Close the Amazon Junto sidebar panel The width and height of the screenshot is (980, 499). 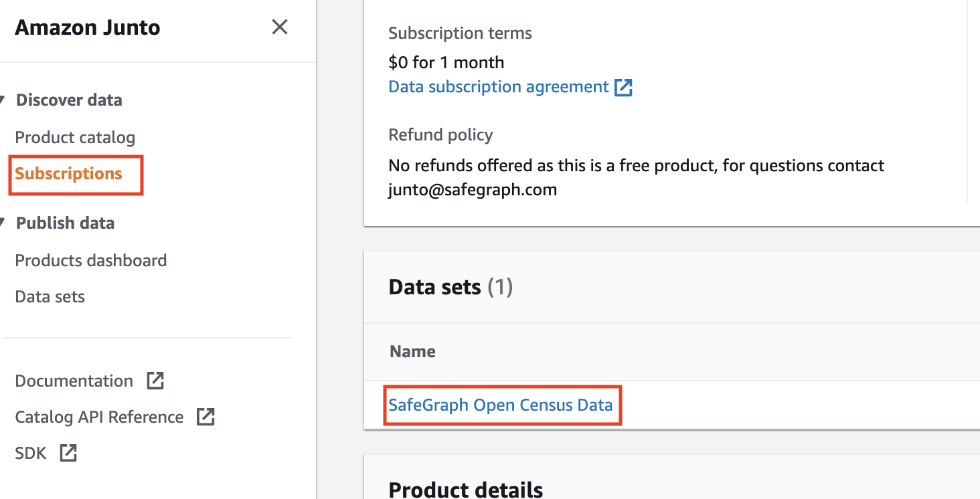pos(279,27)
